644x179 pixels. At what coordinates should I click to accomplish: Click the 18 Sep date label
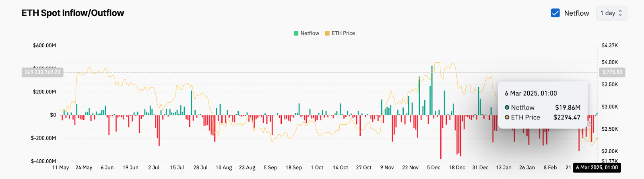pyautogui.click(x=294, y=167)
